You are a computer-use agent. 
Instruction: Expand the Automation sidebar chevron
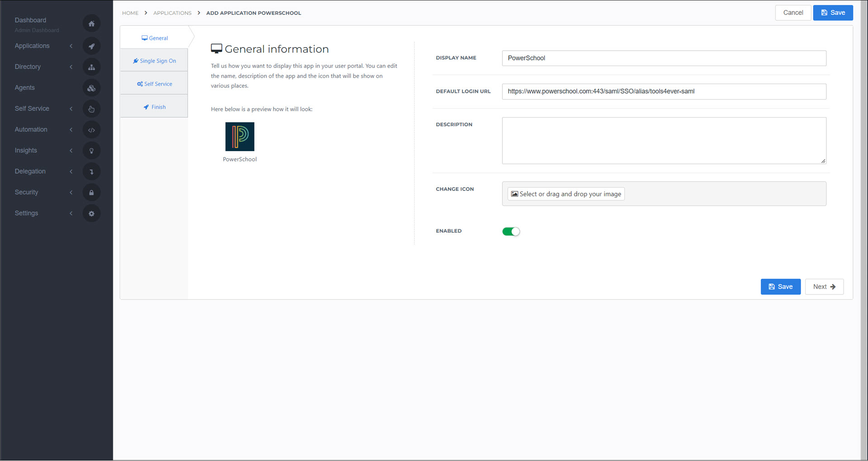71,130
